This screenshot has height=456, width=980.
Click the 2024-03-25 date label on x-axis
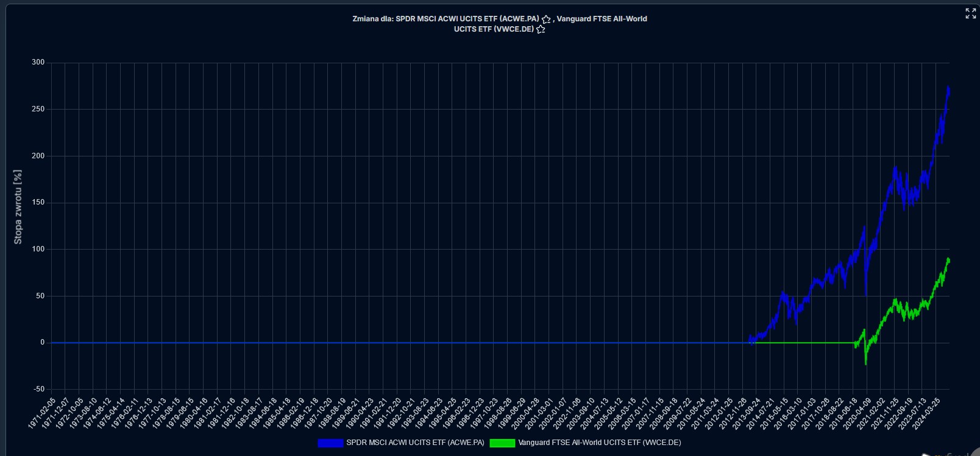click(927, 414)
